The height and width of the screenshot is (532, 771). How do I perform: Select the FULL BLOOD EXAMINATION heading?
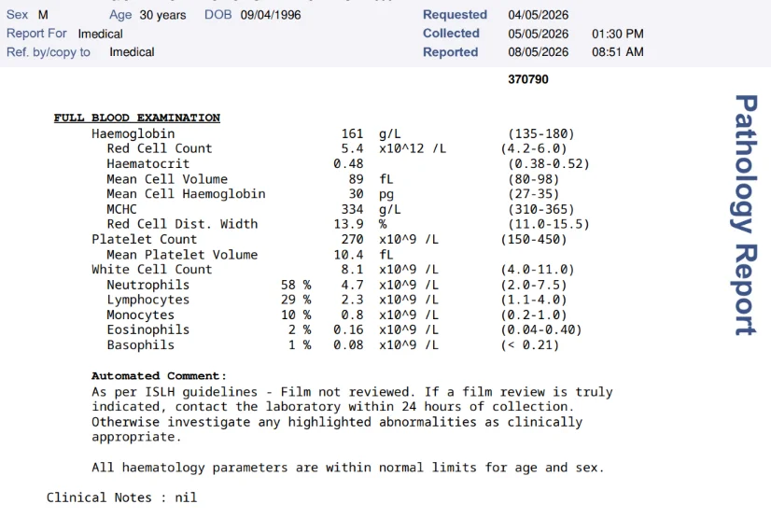(x=136, y=118)
